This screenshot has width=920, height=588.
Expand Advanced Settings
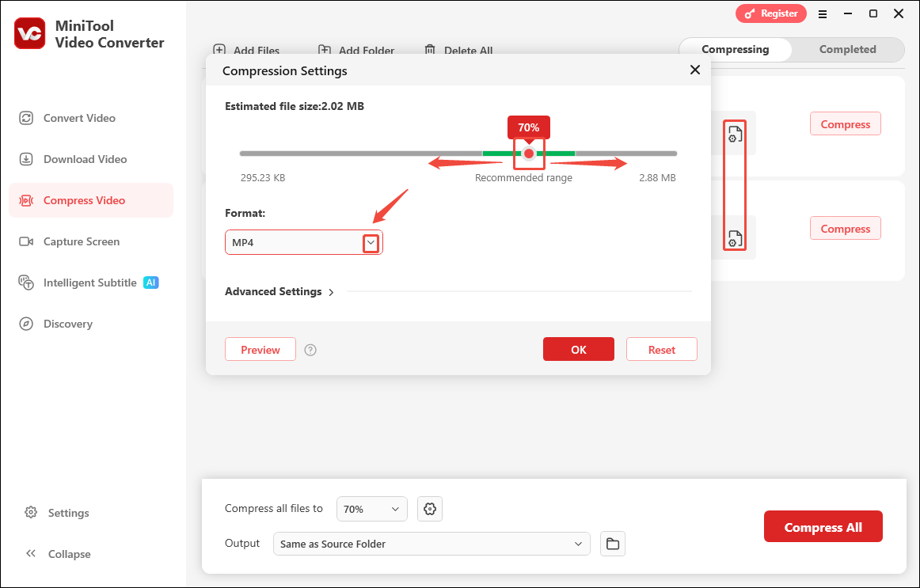click(279, 291)
